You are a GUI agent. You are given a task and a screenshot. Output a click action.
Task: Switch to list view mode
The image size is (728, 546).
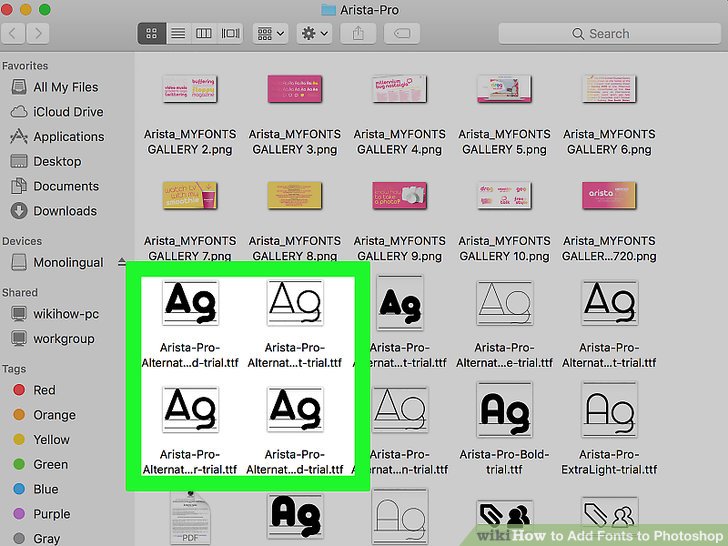pyautogui.click(x=178, y=33)
